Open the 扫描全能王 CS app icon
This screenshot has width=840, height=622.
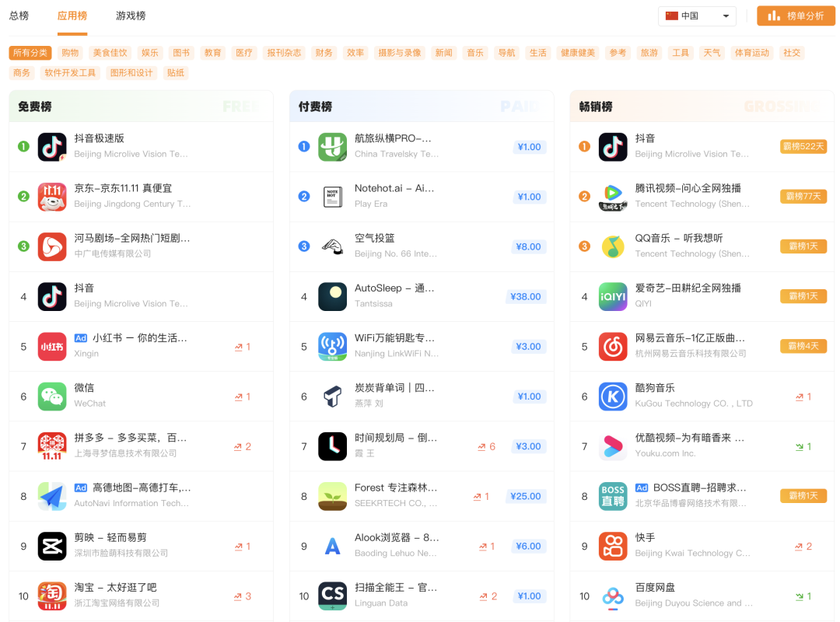pos(333,596)
